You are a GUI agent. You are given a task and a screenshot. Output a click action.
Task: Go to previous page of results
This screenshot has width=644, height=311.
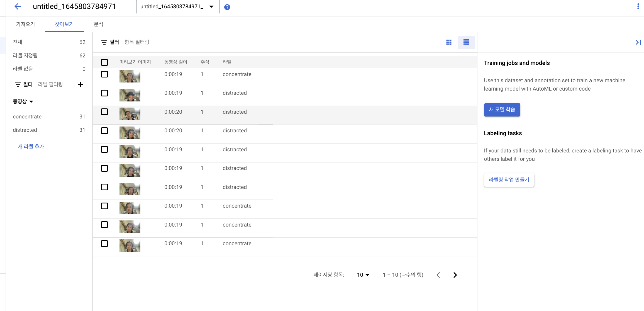(x=438, y=275)
